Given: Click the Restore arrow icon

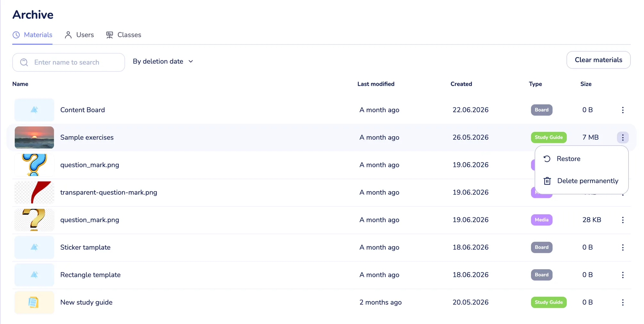Looking at the screenshot, I should [547, 159].
